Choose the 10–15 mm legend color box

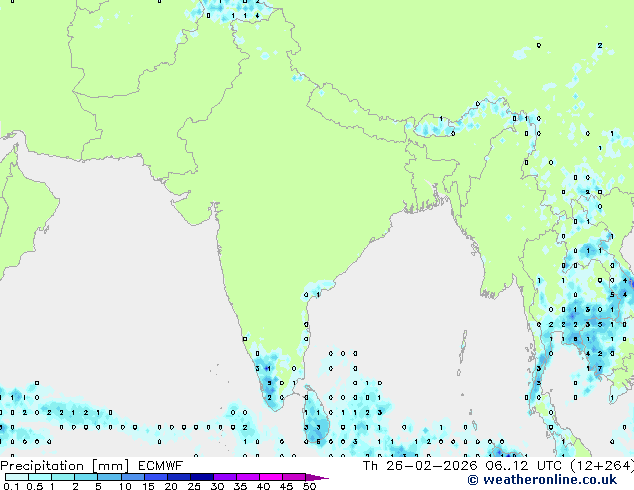point(132,477)
